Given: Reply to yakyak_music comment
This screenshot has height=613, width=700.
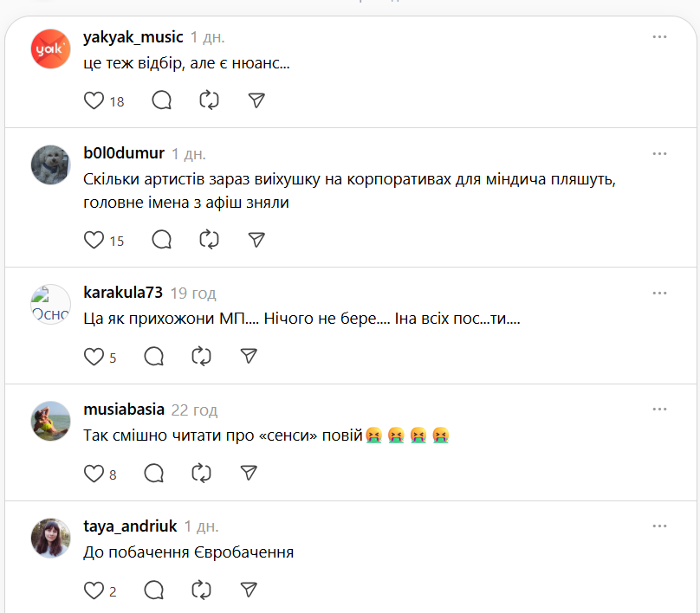Looking at the screenshot, I should (x=162, y=100).
